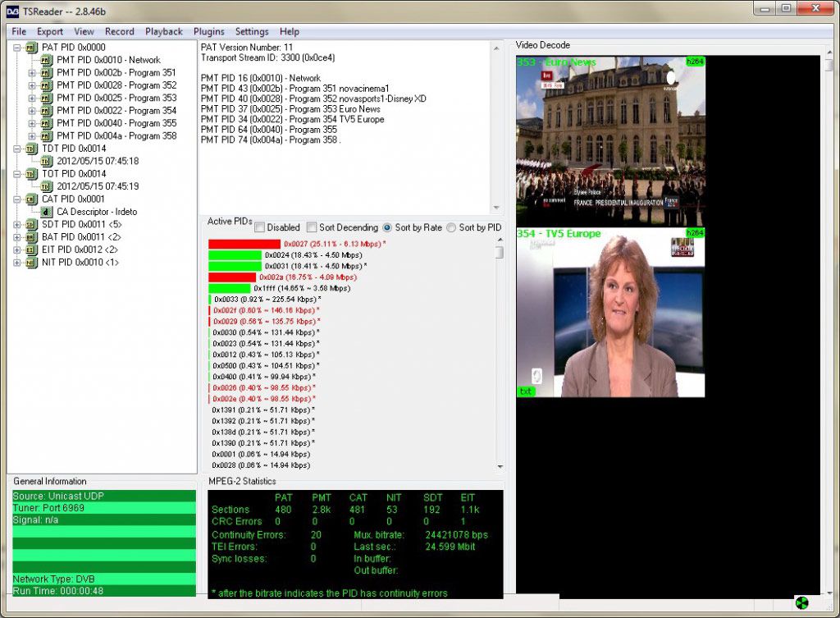Select the Sort by Rate radio button
This screenshot has width=840, height=618.
tap(387, 228)
